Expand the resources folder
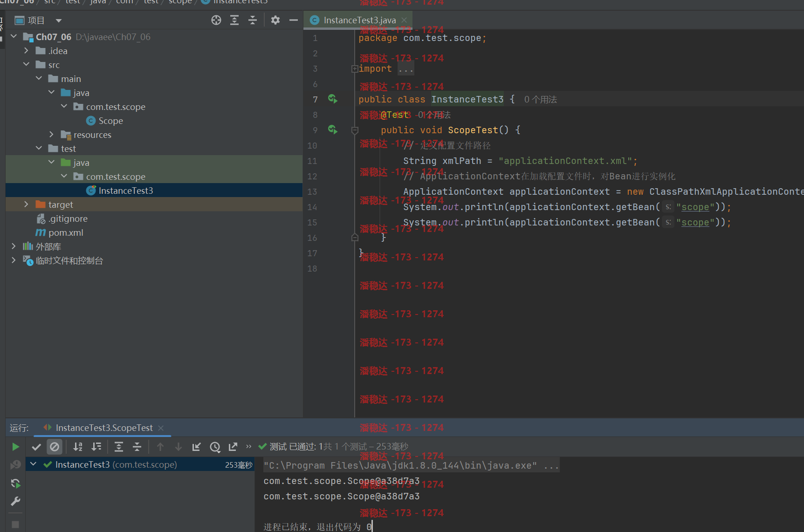This screenshot has width=804, height=532. [51, 134]
